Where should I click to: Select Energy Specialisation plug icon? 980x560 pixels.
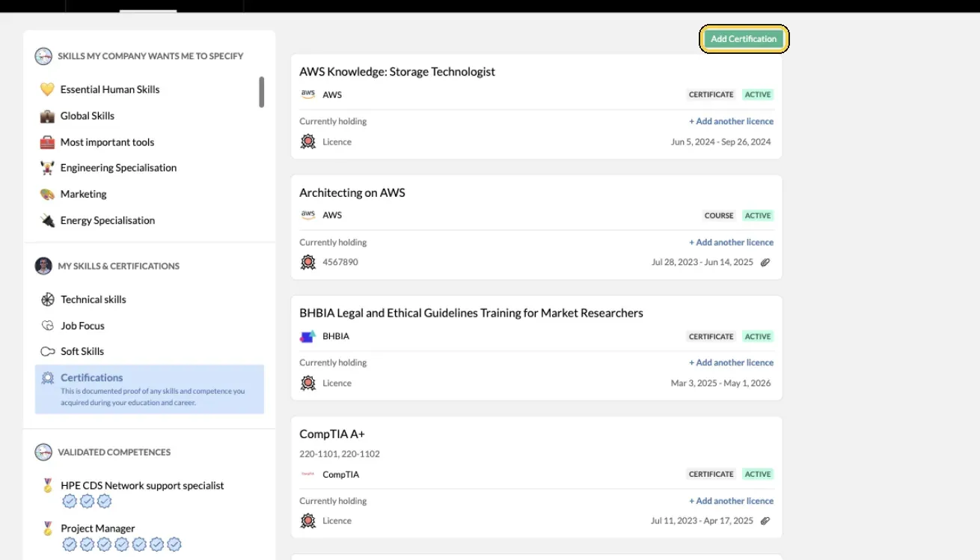click(47, 221)
